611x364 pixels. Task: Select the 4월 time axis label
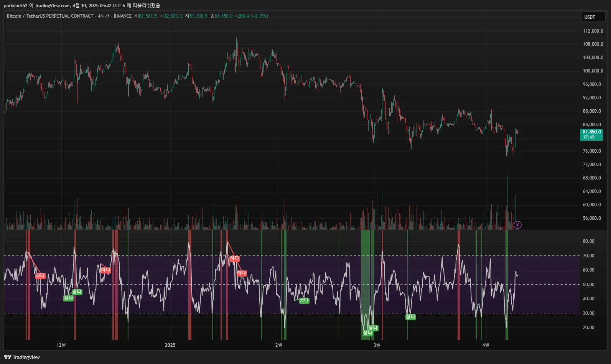tap(486, 345)
